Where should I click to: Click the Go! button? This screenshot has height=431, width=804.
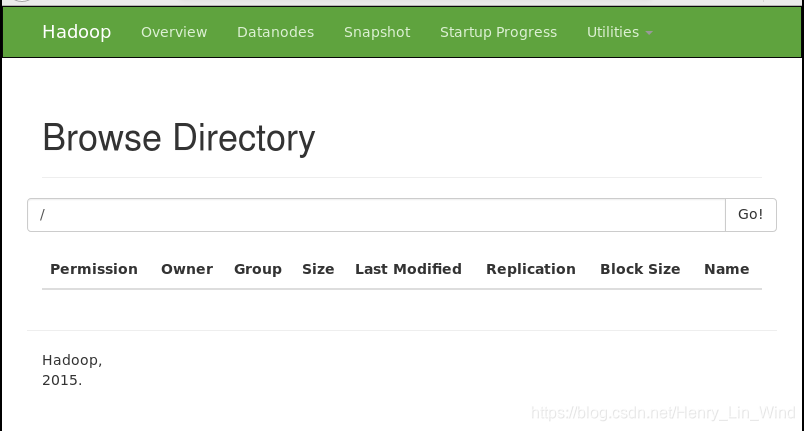tap(751, 215)
